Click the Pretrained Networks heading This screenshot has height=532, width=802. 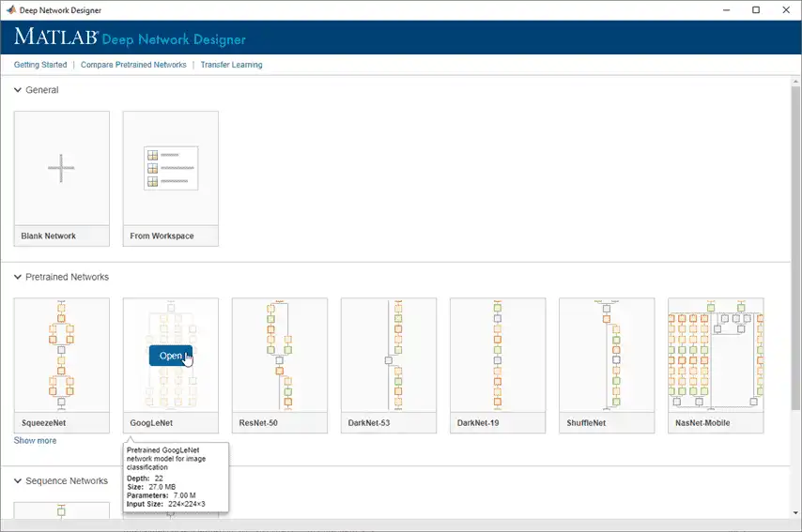pos(67,277)
